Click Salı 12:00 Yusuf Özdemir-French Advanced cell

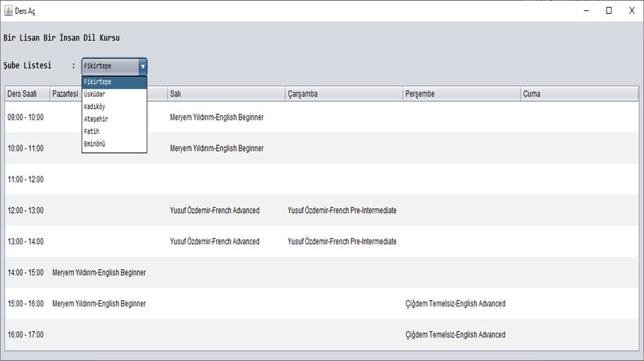pyautogui.click(x=226, y=210)
